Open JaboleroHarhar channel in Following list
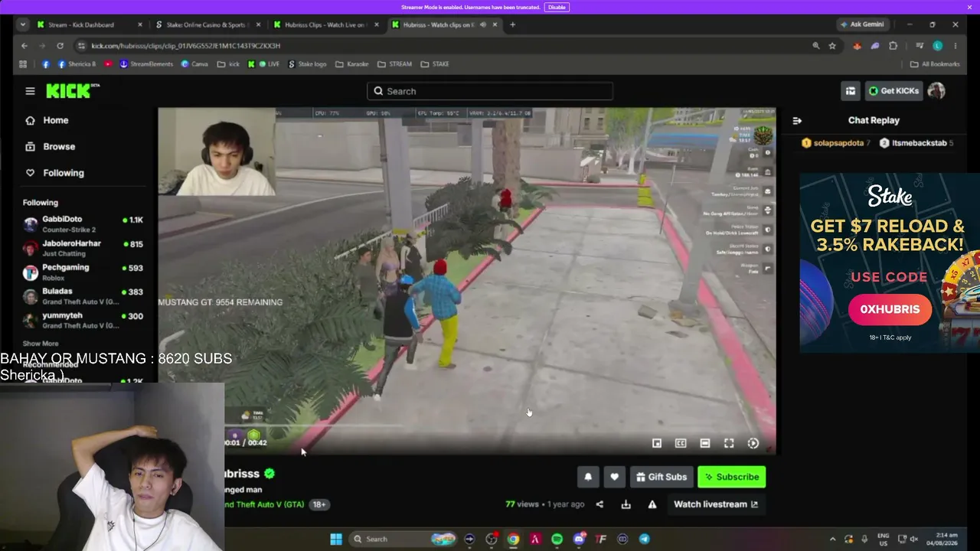The image size is (980, 551). click(83, 248)
